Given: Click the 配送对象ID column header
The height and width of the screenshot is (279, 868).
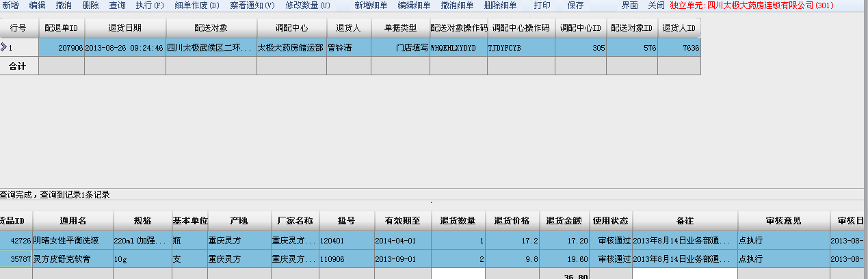Looking at the screenshot, I should click(x=632, y=28).
